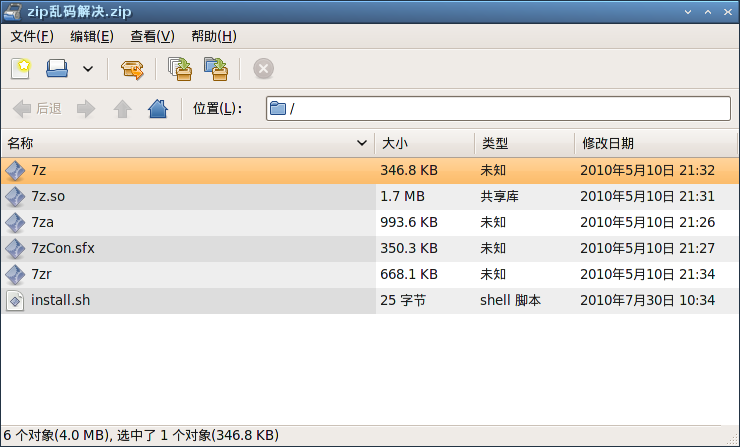Viewport: 740px width, 447px height.
Task: Click the date 2010年5月10日 21:26
Action: click(x=648, y=222)
